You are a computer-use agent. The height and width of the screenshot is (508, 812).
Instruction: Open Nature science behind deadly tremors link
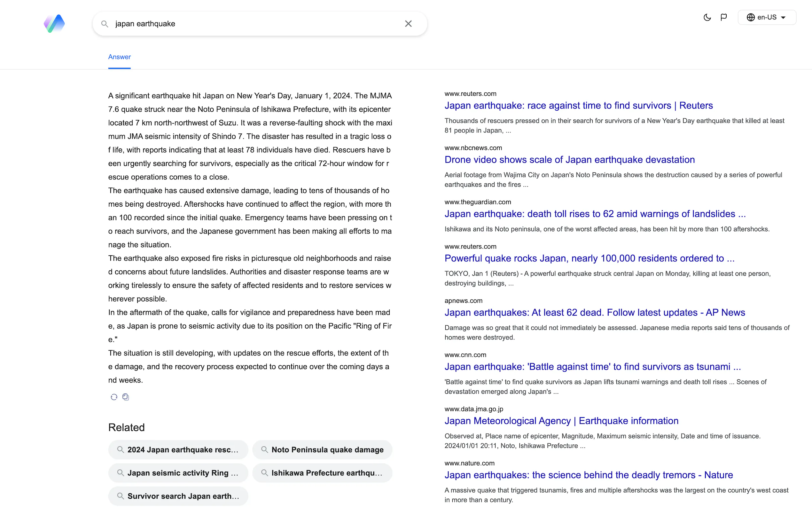[x=589, y=475]
